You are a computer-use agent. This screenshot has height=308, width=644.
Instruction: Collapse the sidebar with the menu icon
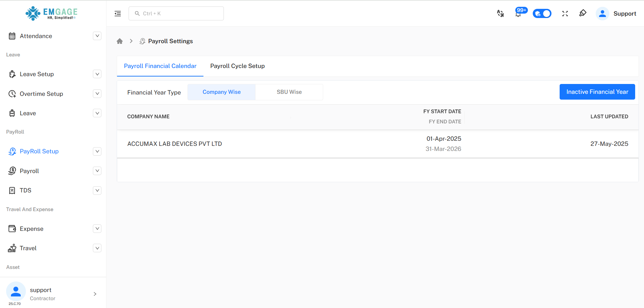pyautogui.click(x=118, y=14)
